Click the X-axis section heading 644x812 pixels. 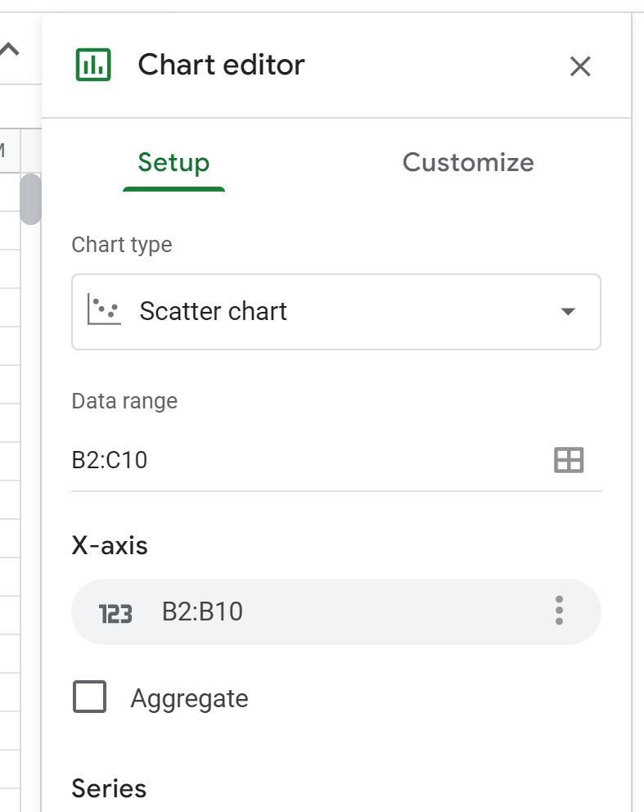(110, 545)
